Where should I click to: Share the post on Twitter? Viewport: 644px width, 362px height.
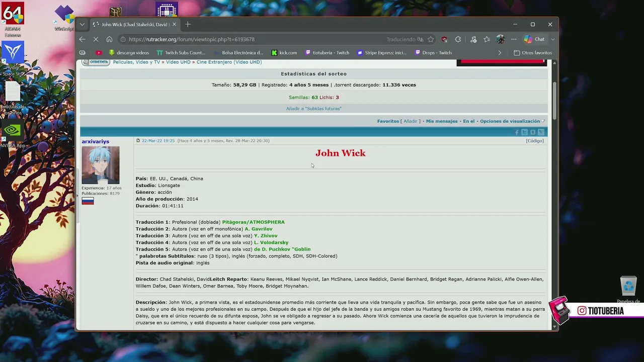(x=524, y=132)
